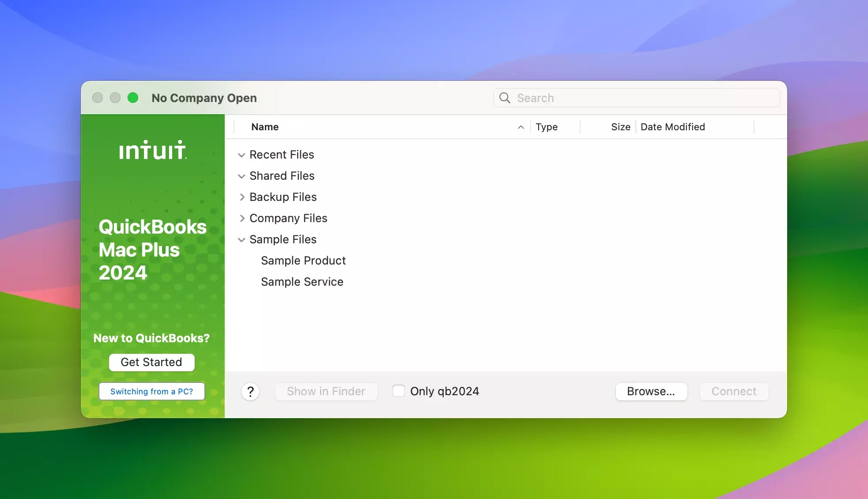
Task: Select the Sample Product file
Action: (303, 261)
